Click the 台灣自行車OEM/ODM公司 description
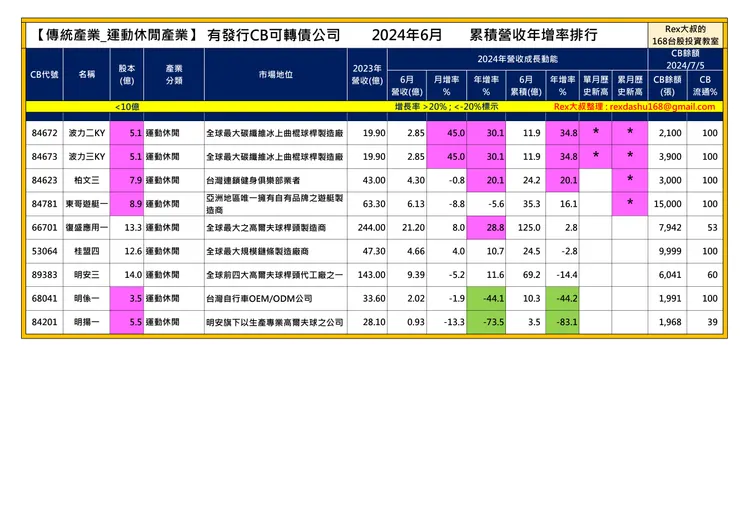The image size is (740, 523). [x=259, y=298]
